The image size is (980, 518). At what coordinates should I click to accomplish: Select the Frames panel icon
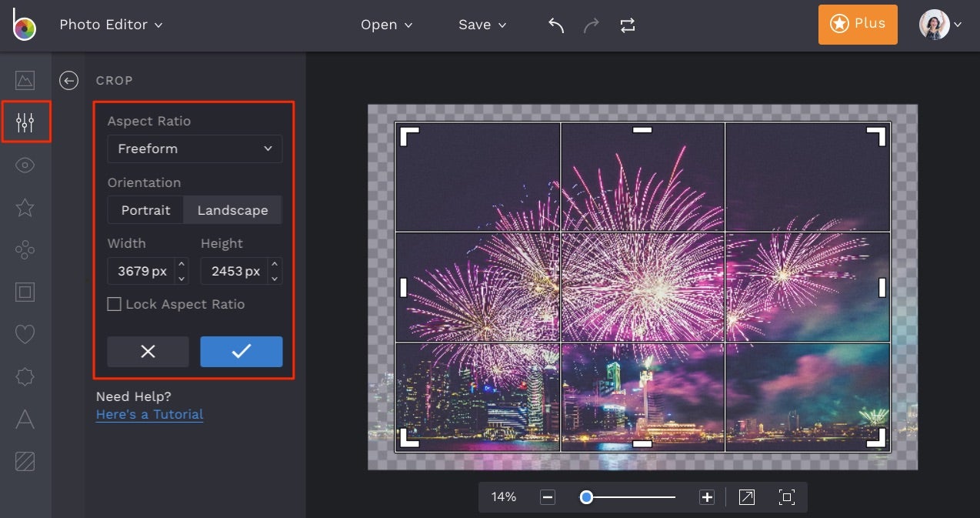pyautogui.click(x=25, y=292)
